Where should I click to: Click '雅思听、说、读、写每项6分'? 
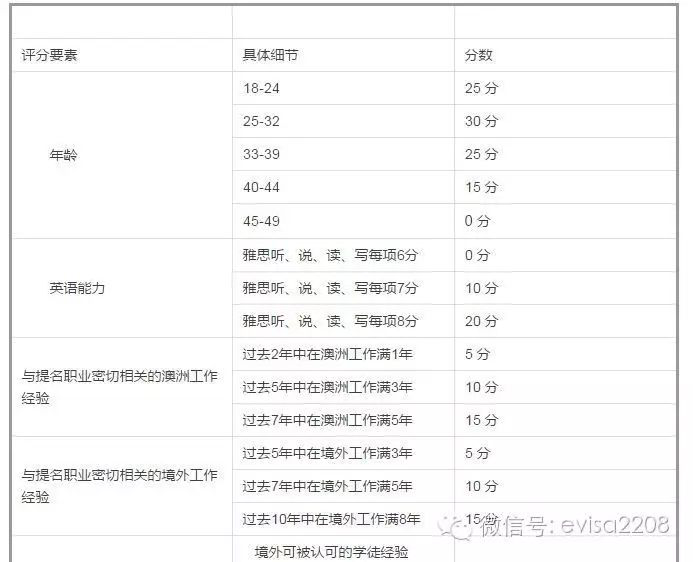coord(330,255)
